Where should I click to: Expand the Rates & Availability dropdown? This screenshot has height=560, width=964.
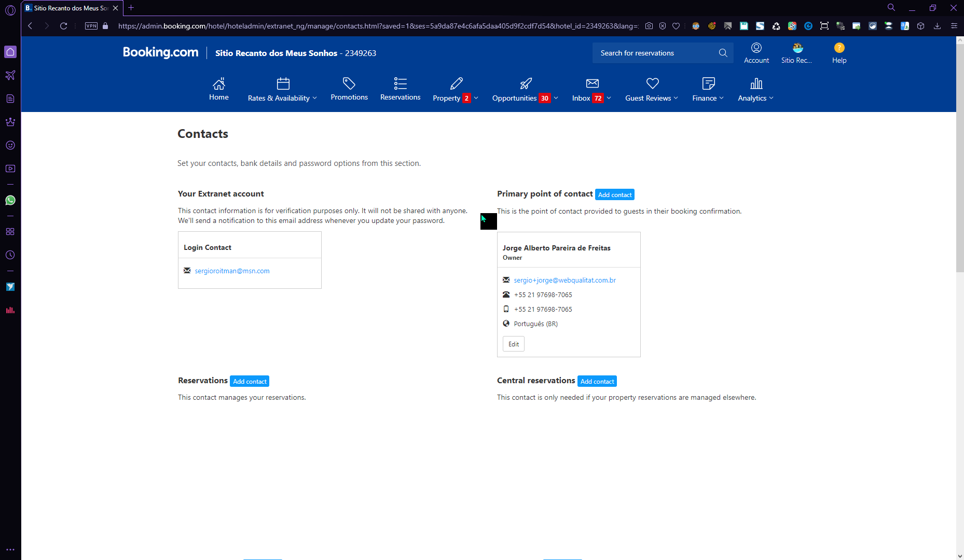(282, 89)
